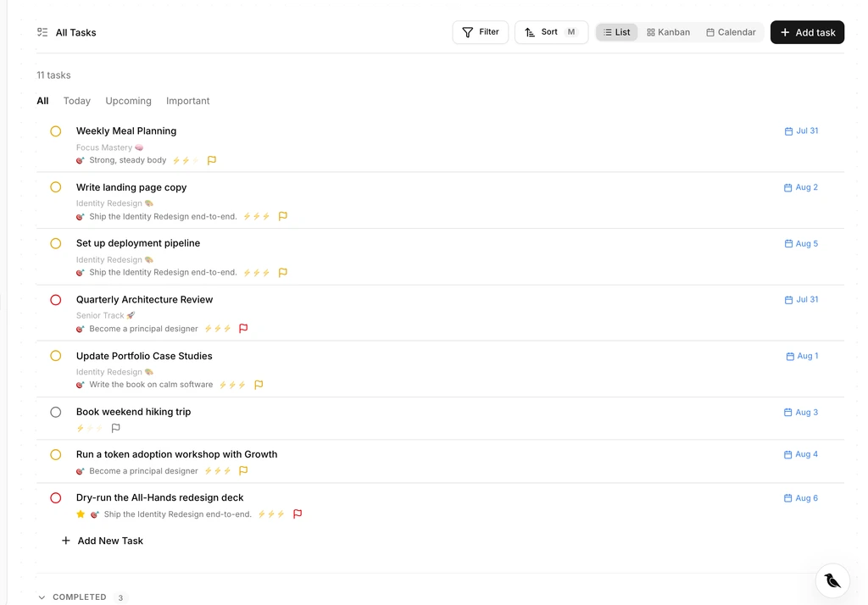Viewport: 868px width, 605px height.
Task: Complete the Quarterly Architecture Review task
Action: tap(55, 300)
